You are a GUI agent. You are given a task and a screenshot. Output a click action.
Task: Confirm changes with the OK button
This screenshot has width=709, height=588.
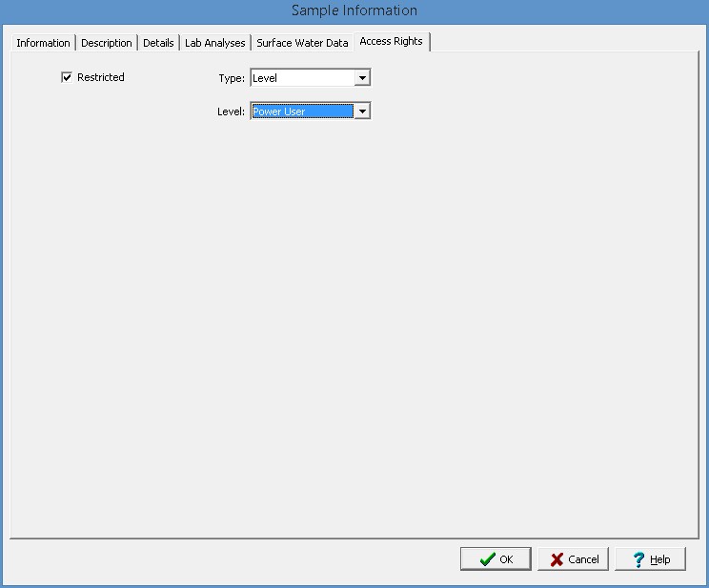(x=496, y=559)
